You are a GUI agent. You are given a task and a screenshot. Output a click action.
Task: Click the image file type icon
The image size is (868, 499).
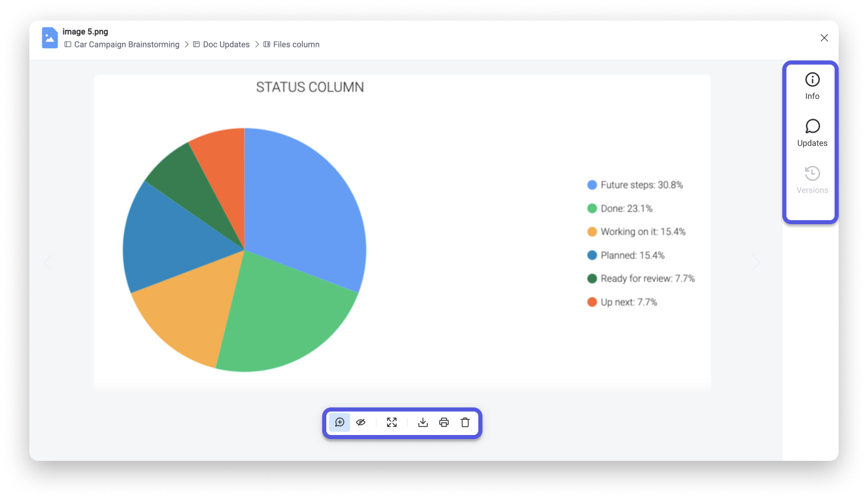[x=50, y=38]
